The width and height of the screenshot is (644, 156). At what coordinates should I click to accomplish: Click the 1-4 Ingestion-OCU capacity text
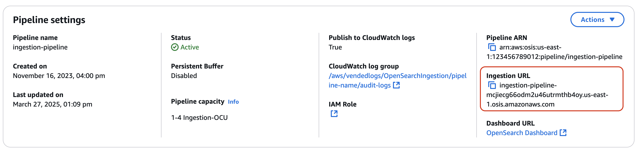coord(199,117)
